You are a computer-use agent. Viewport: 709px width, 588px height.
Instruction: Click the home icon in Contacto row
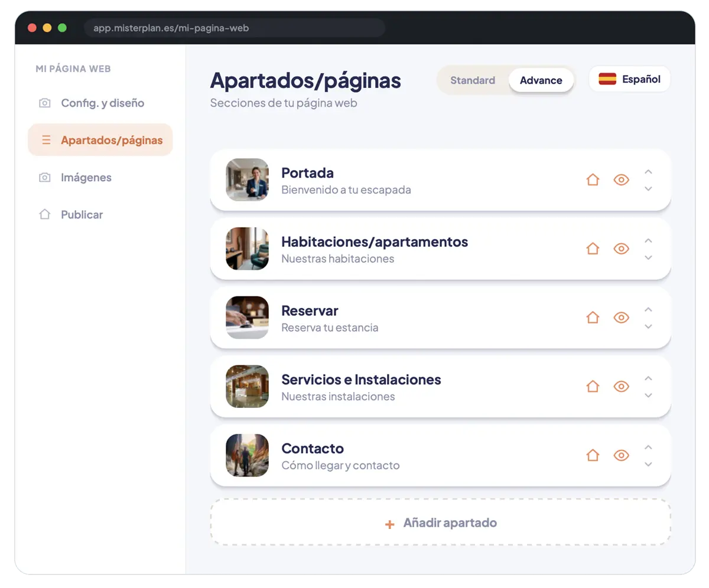point(593,455)
